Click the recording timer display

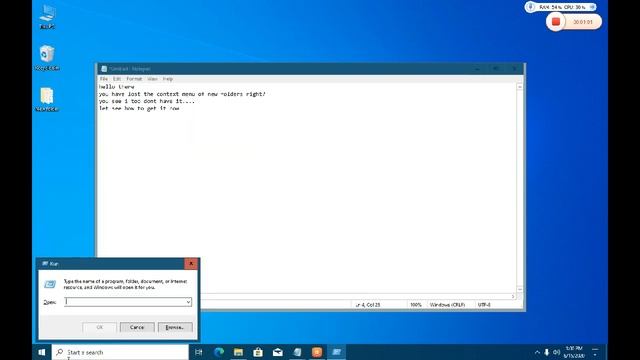point(582,22)
